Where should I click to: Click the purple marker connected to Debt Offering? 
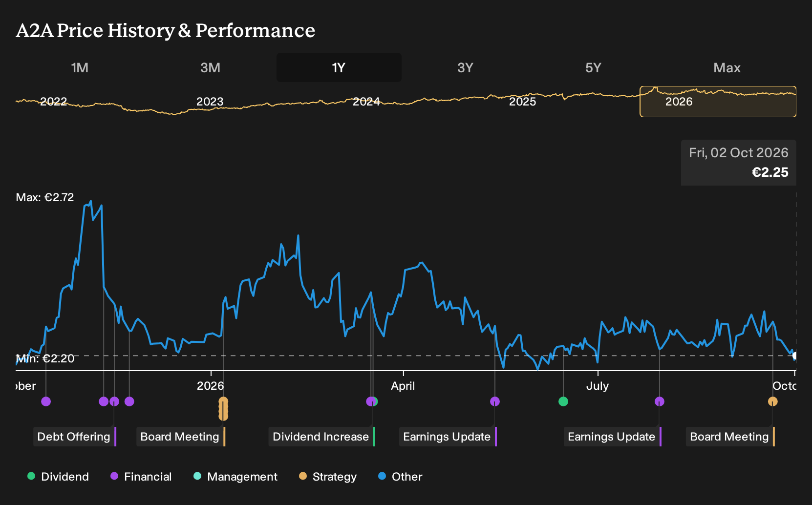tap(114, 401)
